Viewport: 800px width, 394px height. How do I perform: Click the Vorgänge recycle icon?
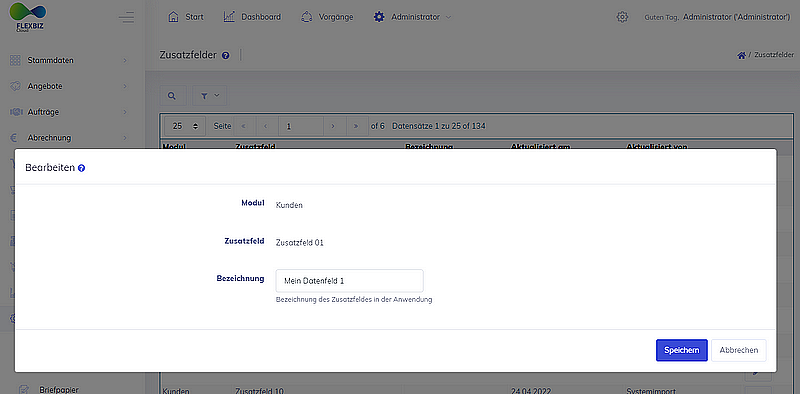(307, 17)
